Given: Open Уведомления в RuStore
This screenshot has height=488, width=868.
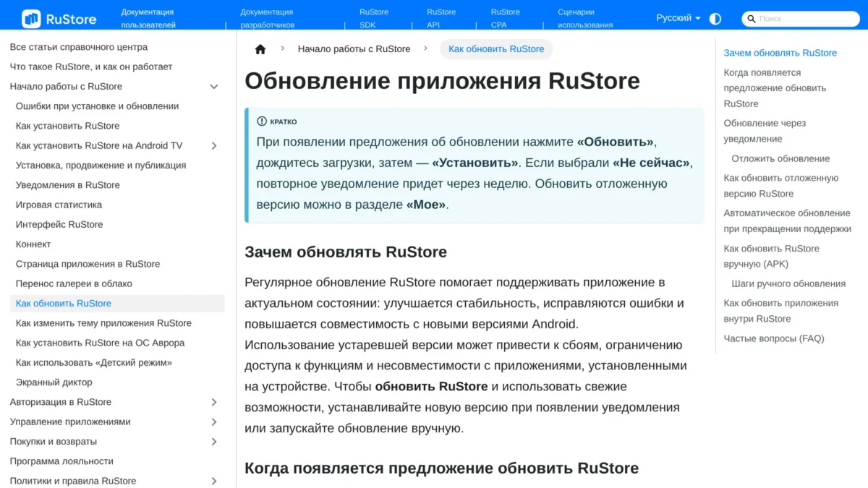Looking at the screenshot, I should tap(68, 185).
